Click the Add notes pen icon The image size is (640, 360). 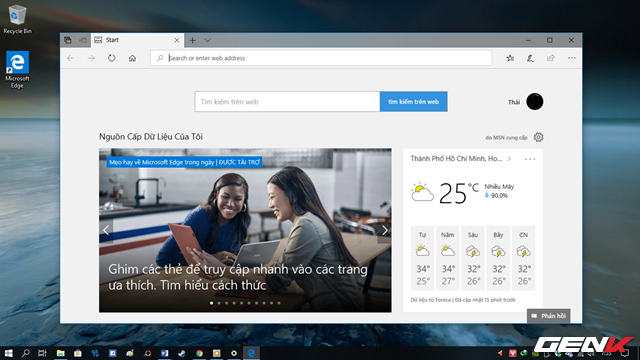(530, 58)
